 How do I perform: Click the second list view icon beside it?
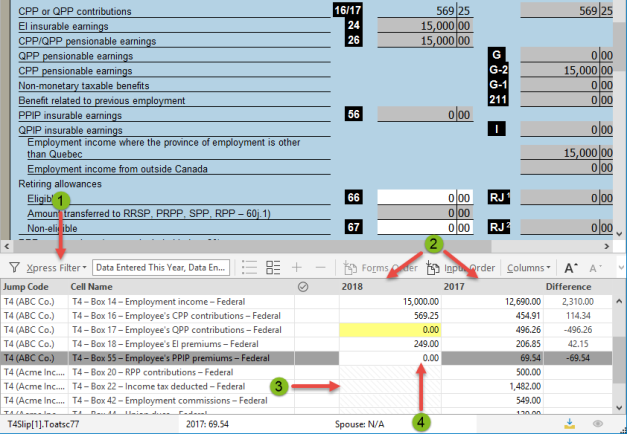(273, 268)
